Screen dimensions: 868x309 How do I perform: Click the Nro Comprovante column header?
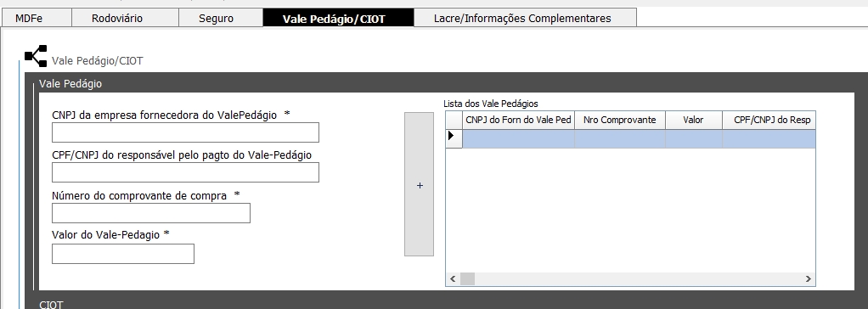point(620,120)
